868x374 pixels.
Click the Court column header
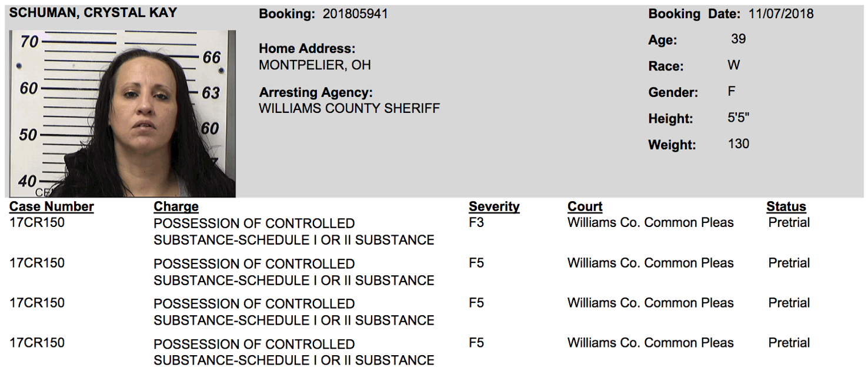click(x=585, y=207)
